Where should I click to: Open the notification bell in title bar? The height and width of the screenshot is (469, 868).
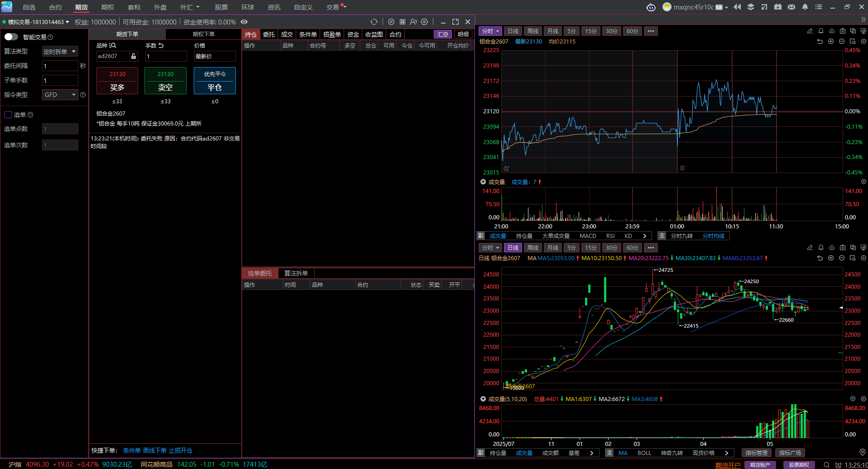(x=805, y=7)
